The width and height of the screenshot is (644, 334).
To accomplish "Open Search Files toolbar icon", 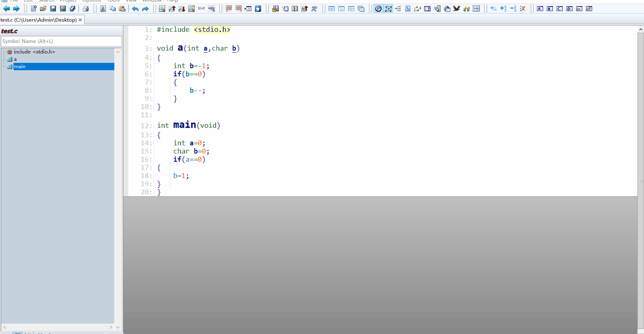I will tap(192, 9).
